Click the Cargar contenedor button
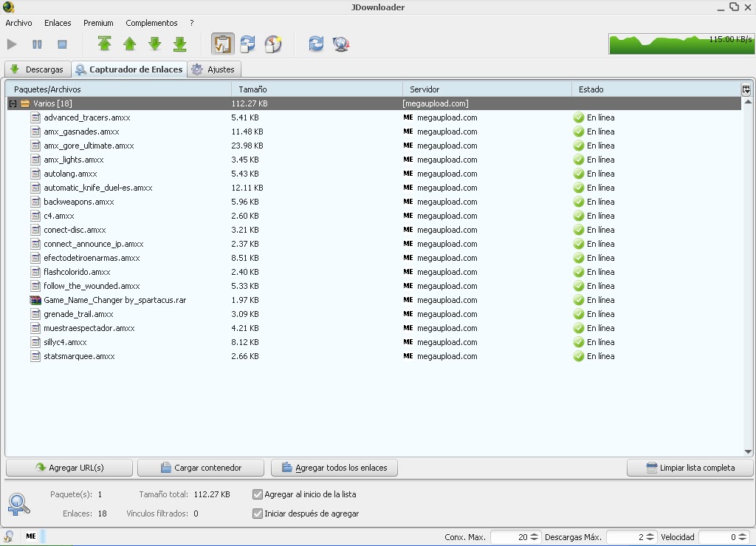The height and width of the screenshot is (546, 756). click(201, 468)
